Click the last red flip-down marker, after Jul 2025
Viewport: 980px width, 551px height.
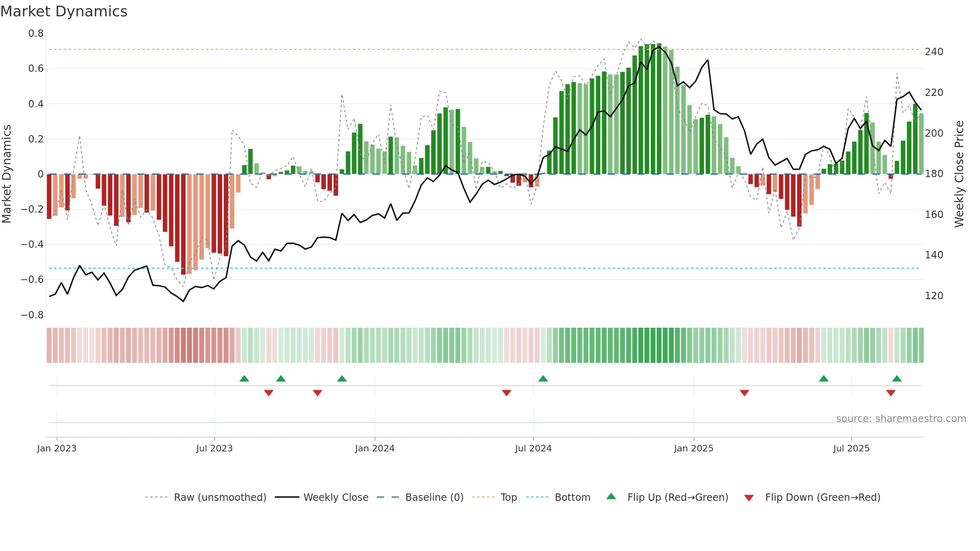pyautogui.click(x=891, y=393)
